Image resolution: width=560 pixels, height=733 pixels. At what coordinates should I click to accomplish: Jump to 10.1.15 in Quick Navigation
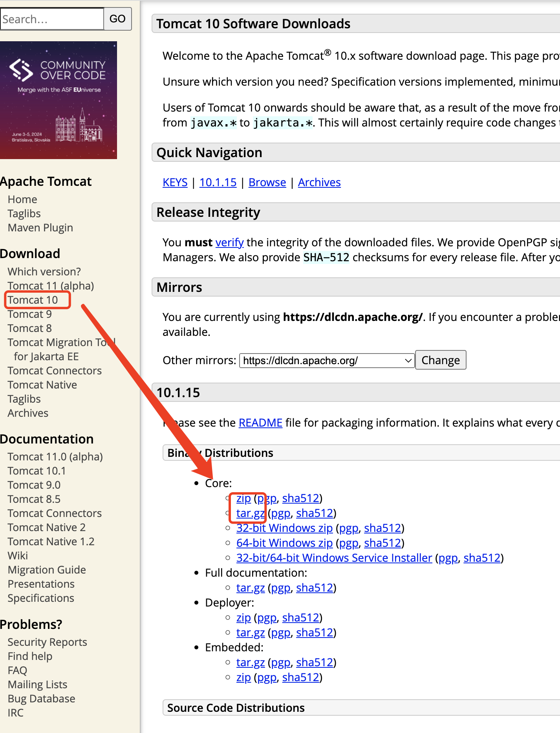point(218,183)
